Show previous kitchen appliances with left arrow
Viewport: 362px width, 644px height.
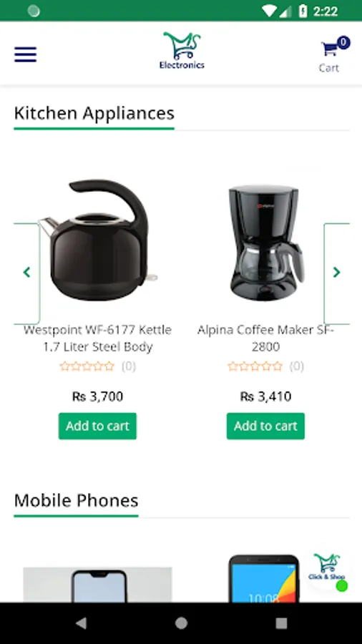pos(26,273)
